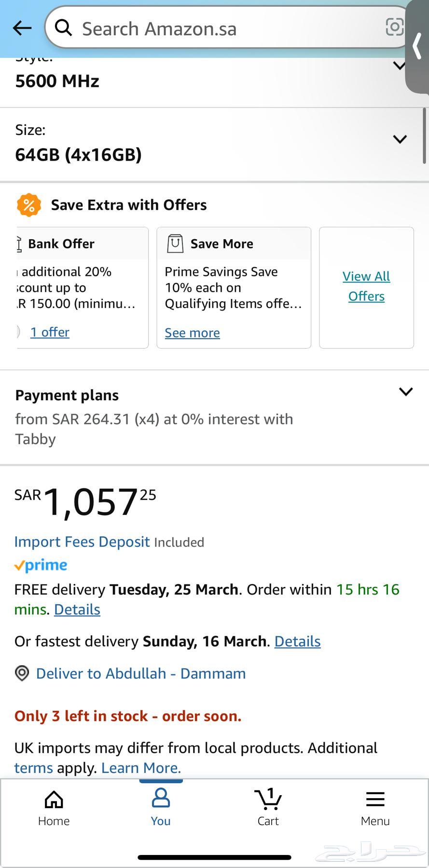Open See more under Save More
Screen dimensions: 429x868
pos(192,333)
